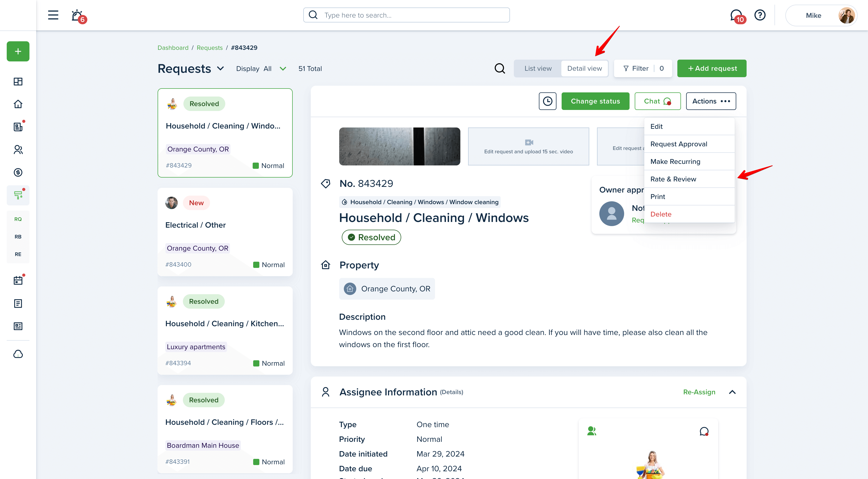Click the top search input field
This screenshot has height=479, width=868.
click(x=406, y=15)
